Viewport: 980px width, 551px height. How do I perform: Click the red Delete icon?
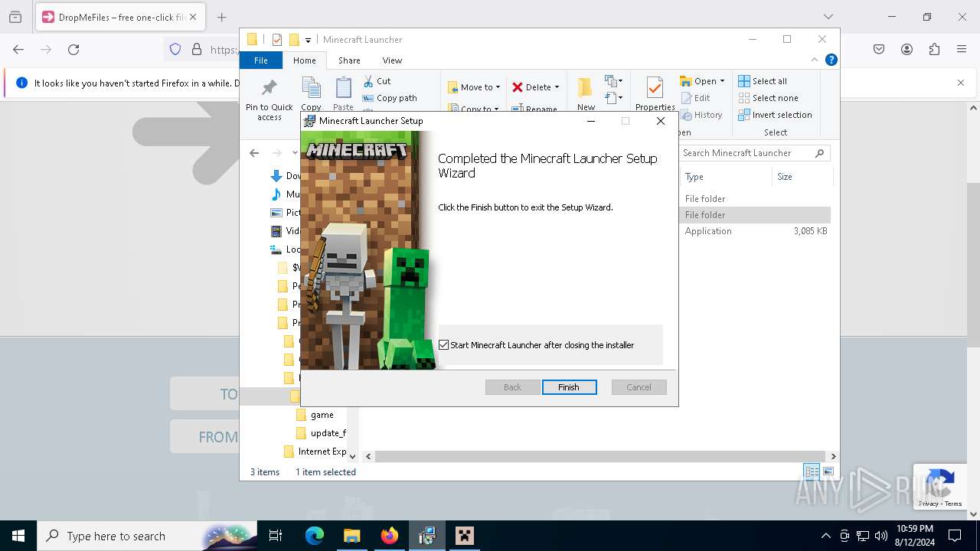518,87
